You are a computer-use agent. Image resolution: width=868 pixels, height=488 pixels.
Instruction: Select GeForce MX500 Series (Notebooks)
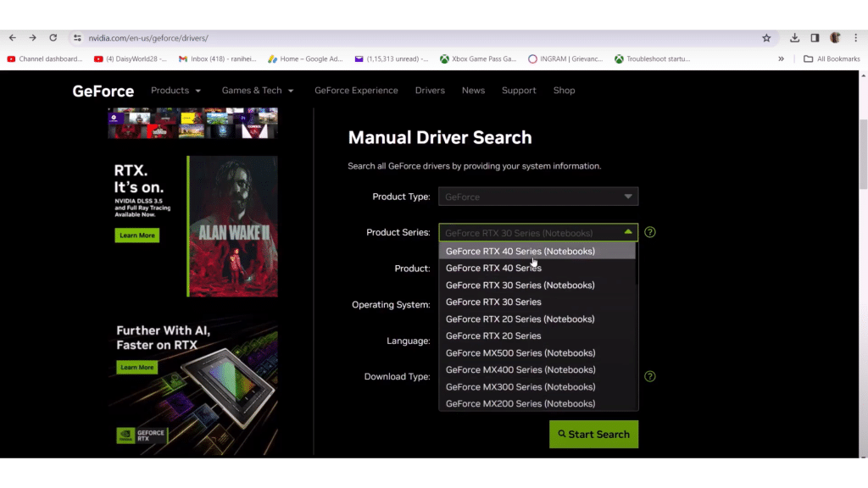[x=537, y=353]
